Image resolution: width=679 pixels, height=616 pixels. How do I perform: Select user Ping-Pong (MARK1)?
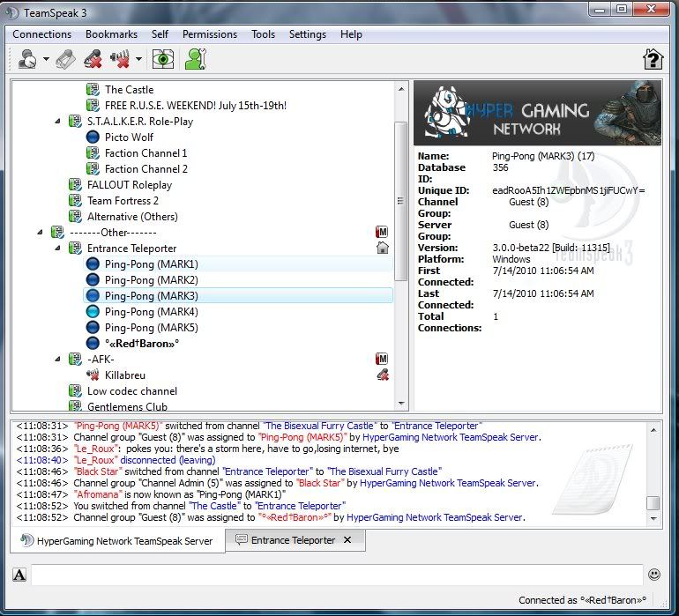(238, 264)
